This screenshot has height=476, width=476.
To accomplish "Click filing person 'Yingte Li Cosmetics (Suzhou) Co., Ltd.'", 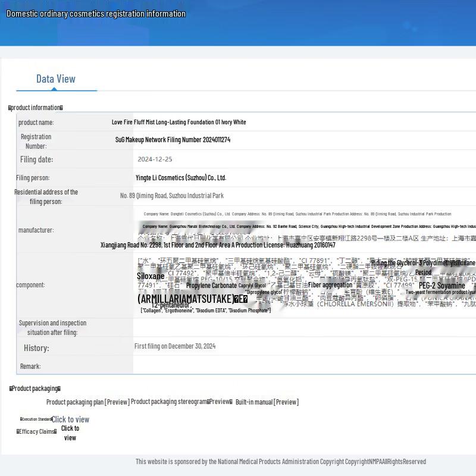I will pyautogui.click(x=181, y=178).
